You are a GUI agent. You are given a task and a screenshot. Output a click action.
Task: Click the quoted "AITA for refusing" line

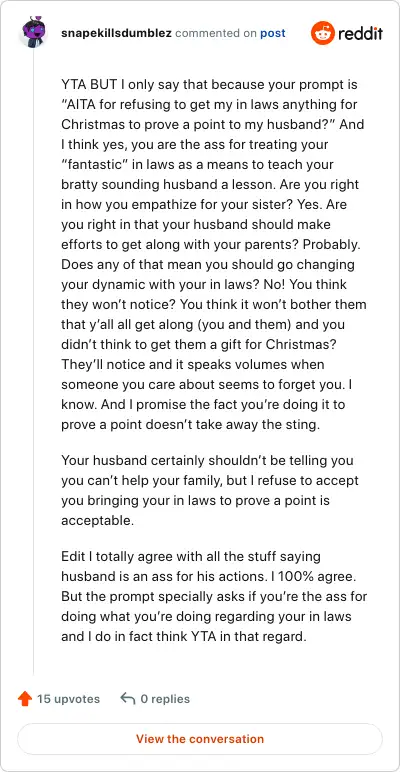coord(209,105)
